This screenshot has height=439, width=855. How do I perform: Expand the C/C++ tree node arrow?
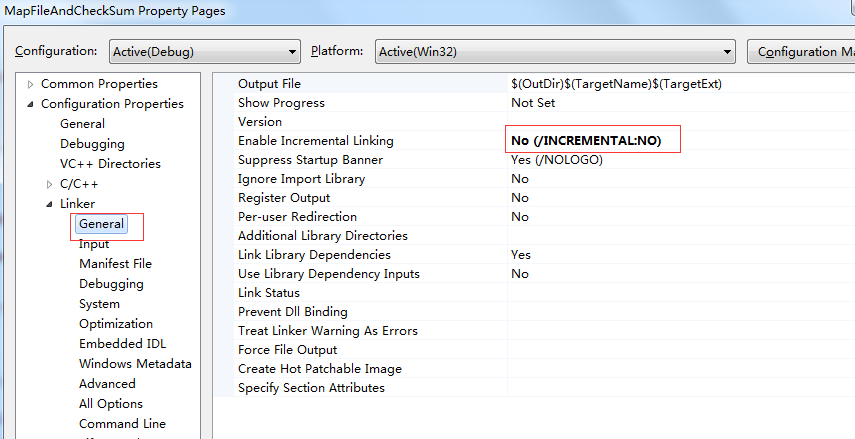pos(50,184)
